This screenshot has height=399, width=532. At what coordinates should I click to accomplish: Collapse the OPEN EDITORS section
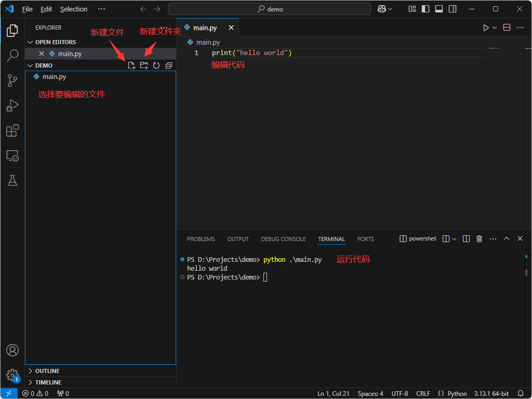tap(30, 42)
